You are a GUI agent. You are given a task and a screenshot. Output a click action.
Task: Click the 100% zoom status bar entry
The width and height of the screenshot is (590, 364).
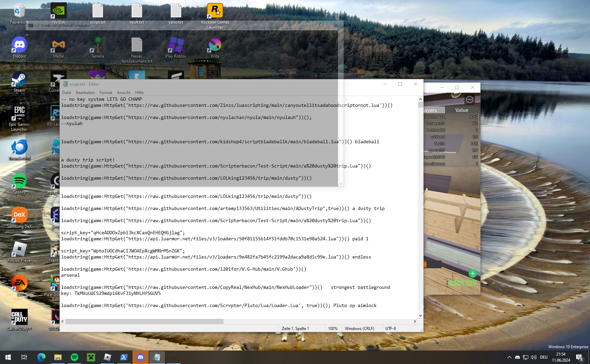click(333, 329)
